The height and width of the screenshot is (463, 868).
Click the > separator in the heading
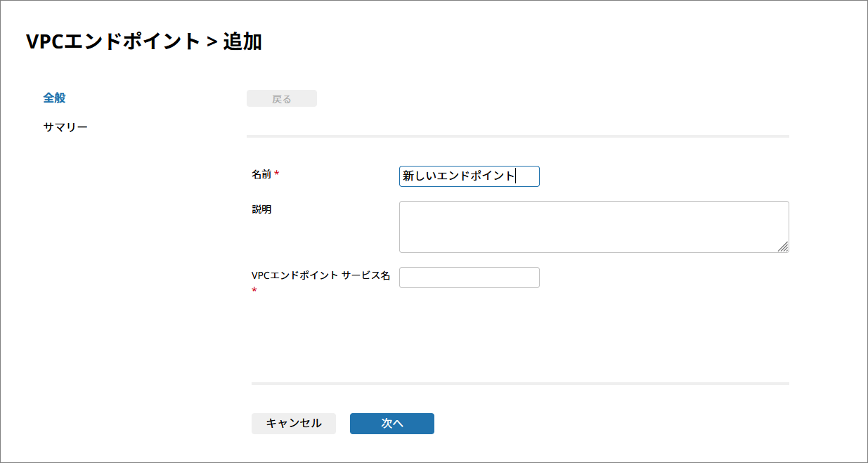(212, 42)
